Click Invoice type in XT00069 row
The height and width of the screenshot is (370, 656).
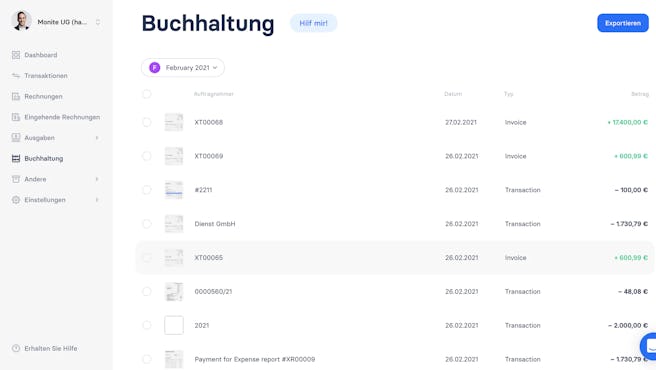[515, 156]
